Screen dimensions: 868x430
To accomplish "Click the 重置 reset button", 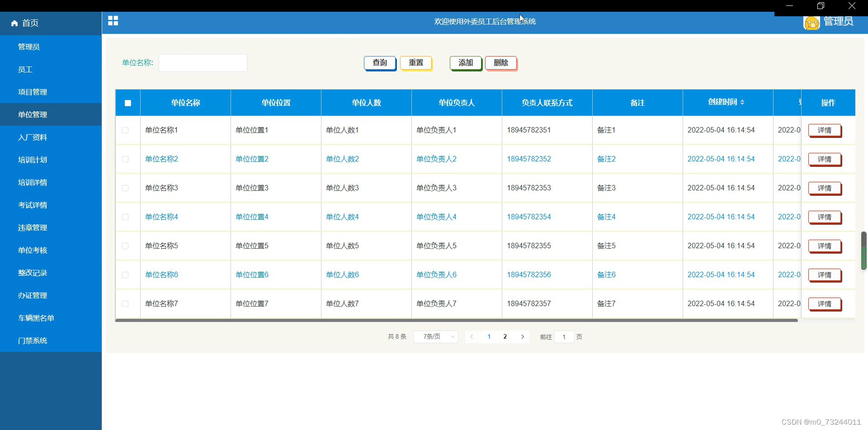I will pos(416,63).
